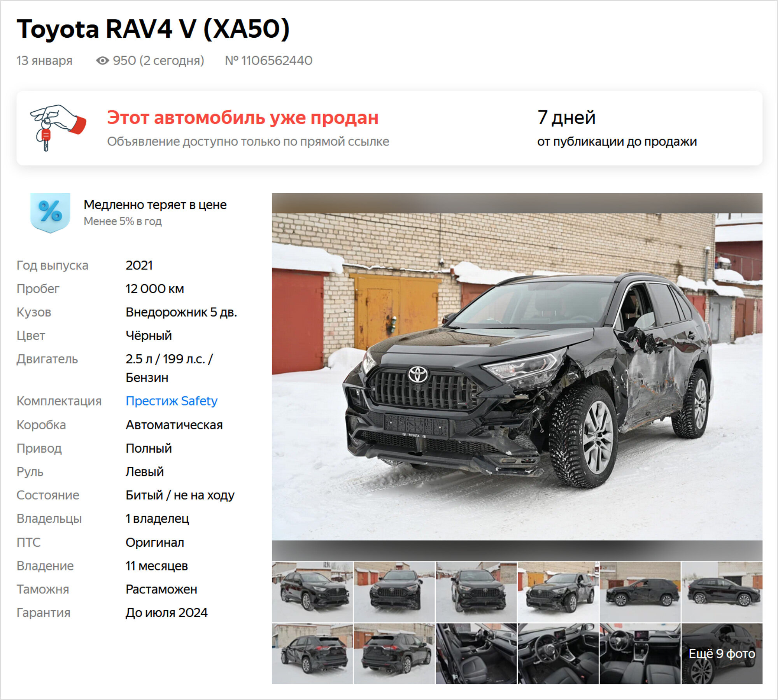Open the first thumbnail in the top row

(312, 591)
